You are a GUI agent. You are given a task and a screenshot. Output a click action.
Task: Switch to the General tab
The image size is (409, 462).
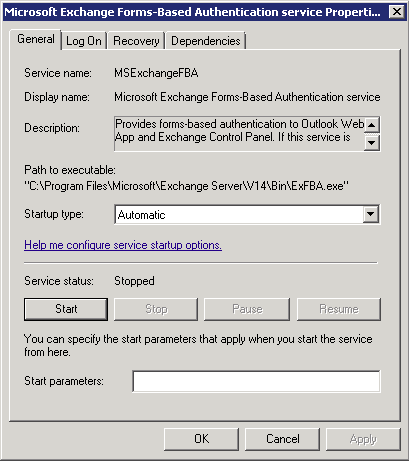click(x=36, y=39)
